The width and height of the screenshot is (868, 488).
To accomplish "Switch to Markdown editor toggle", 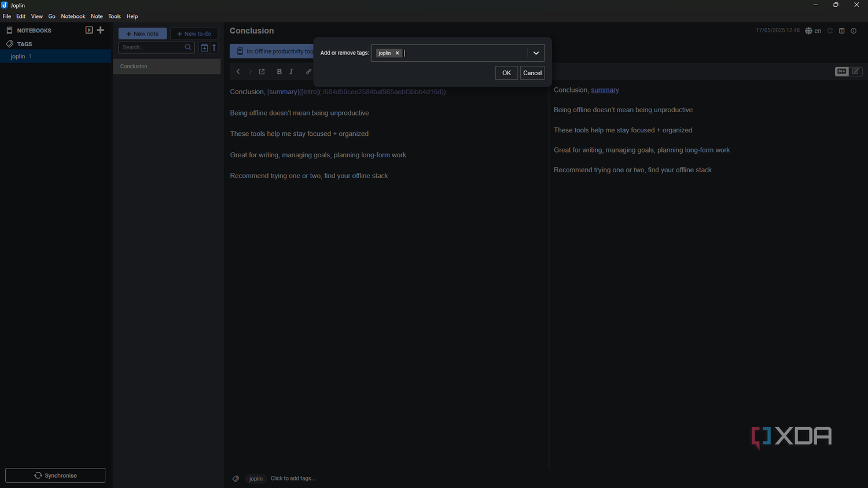I will point(841,72).
